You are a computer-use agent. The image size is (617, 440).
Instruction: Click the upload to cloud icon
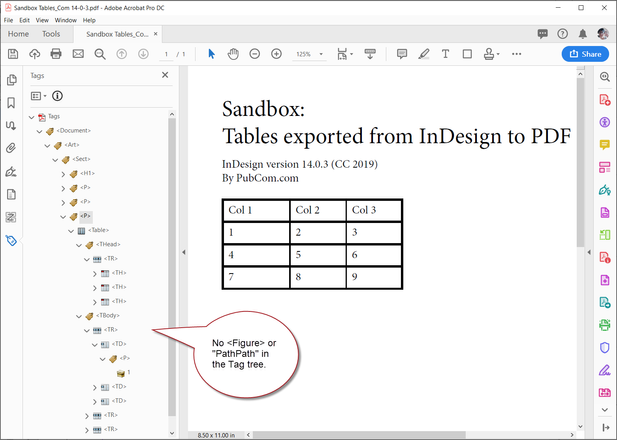point(35,54)
